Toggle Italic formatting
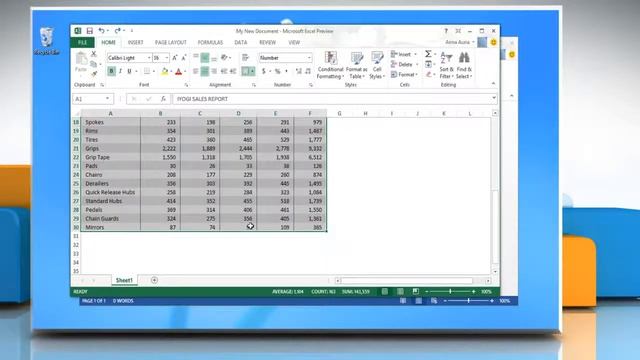This screenshot has width=640, height=360. point(120,71)
